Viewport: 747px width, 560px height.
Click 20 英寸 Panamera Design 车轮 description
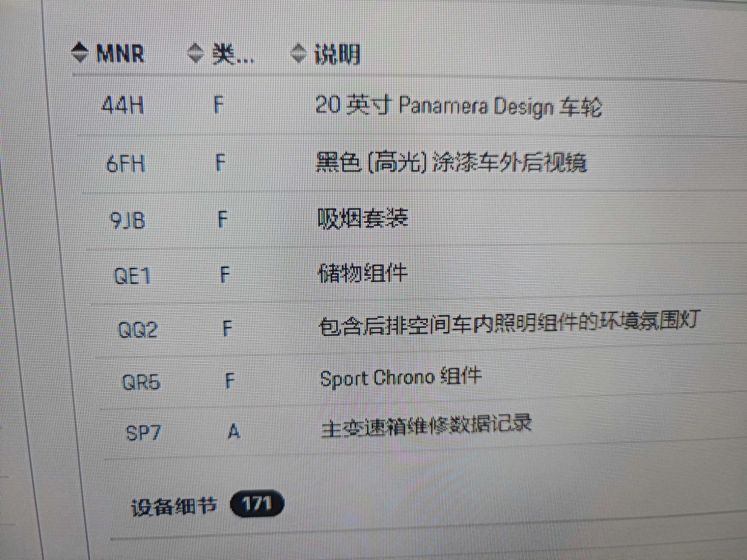point(458,106)
